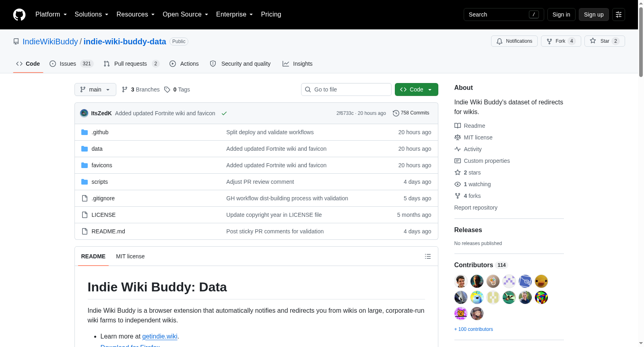644x347 pixels.
Task: Click the Sign up button
Action: [x=594, y=15]
